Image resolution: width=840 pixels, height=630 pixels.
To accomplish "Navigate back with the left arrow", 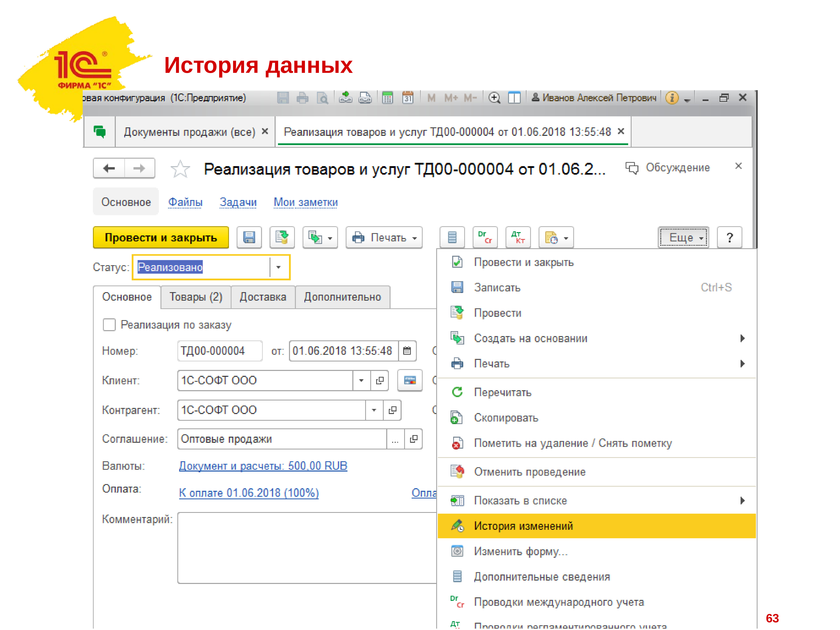I will (109, 168).
